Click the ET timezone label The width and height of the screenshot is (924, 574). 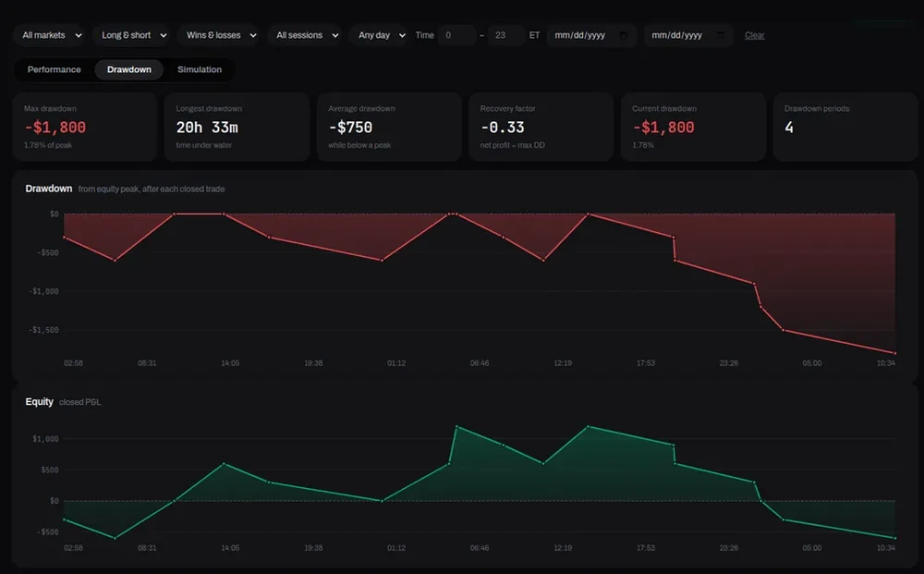pos(534,35)
